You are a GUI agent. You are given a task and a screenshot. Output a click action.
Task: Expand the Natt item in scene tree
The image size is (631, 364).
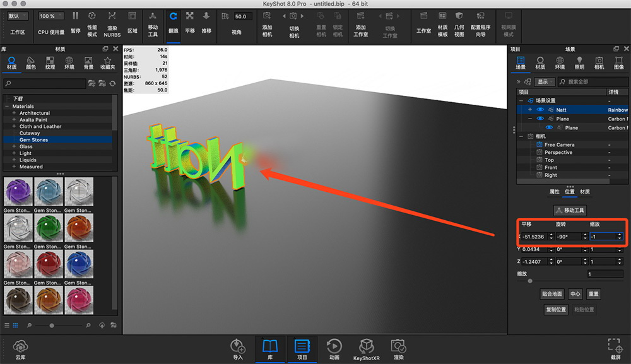click(x=530, y=110)
